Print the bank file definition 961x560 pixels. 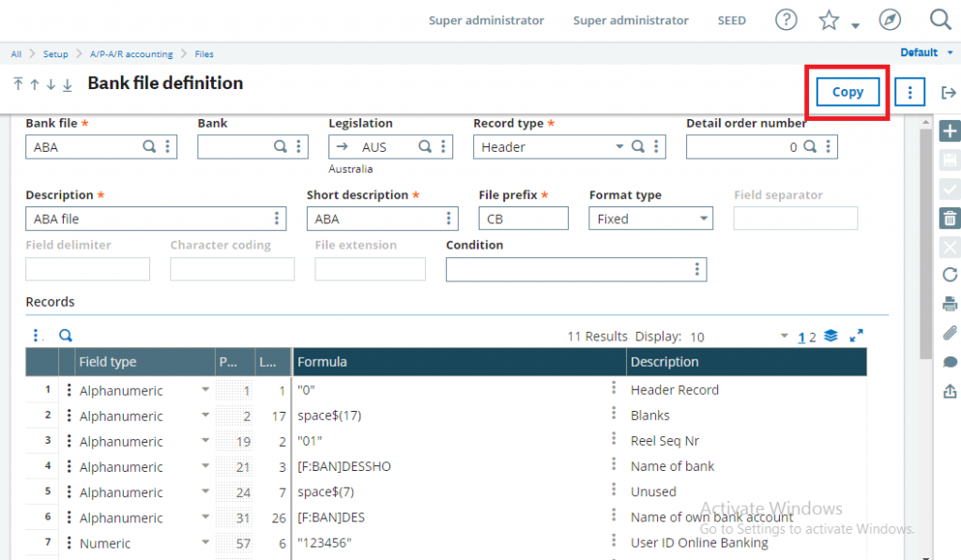coord(949,304)
